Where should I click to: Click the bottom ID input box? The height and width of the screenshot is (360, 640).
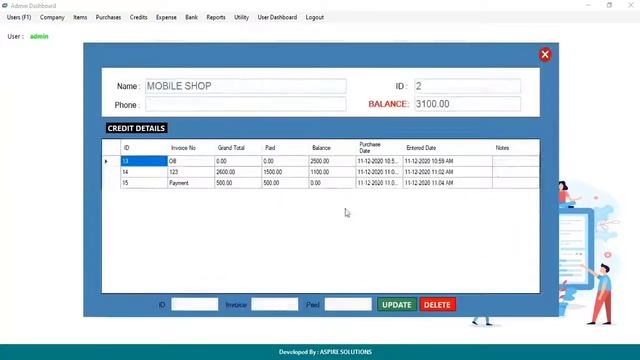tap(195, 304)
